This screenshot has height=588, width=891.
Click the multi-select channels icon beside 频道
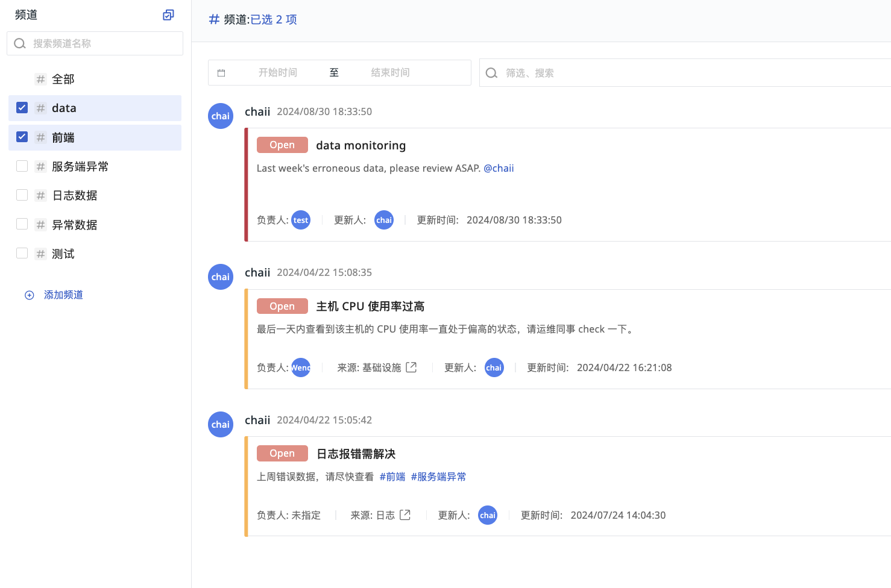click(x=168, y=15)
